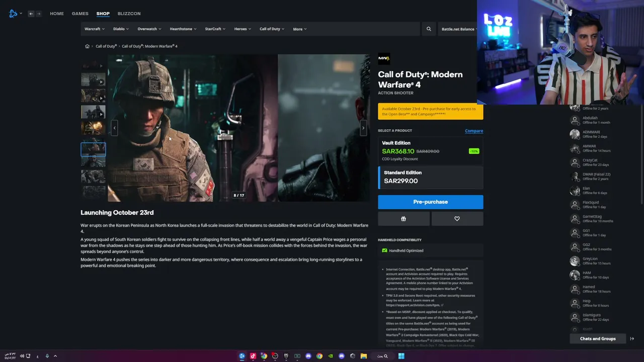This screenshot has height=362, width=644.
Task: Collapse the friends panel with the arrow icon
Action: pos(632,339)
